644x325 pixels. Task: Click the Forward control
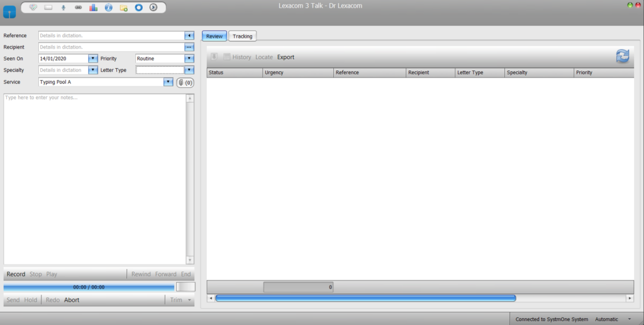click(166, 274)
